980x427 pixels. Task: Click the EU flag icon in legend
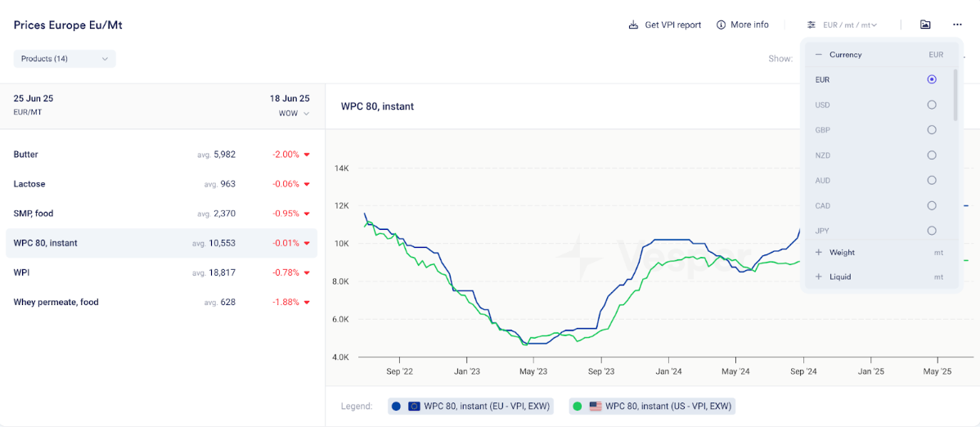[x=414, y=406]
